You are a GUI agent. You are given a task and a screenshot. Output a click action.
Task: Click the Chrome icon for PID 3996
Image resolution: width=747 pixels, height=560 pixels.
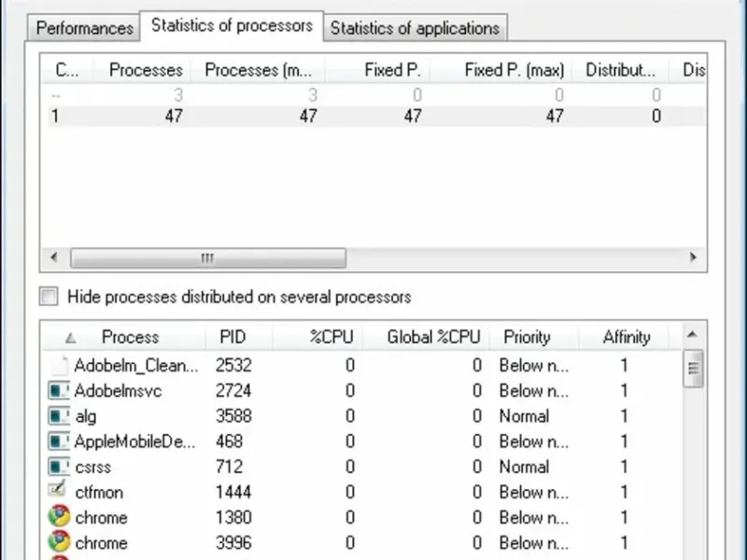tap(59, 542)
